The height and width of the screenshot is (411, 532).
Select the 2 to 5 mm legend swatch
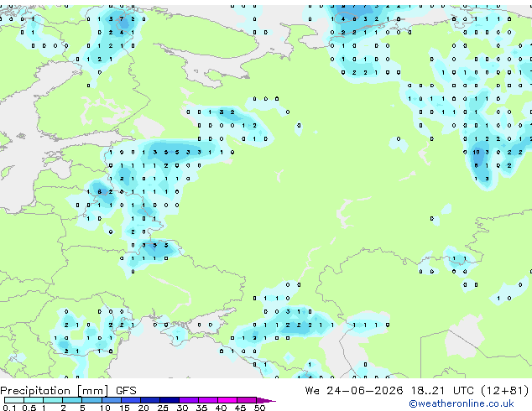click(72, 400)
